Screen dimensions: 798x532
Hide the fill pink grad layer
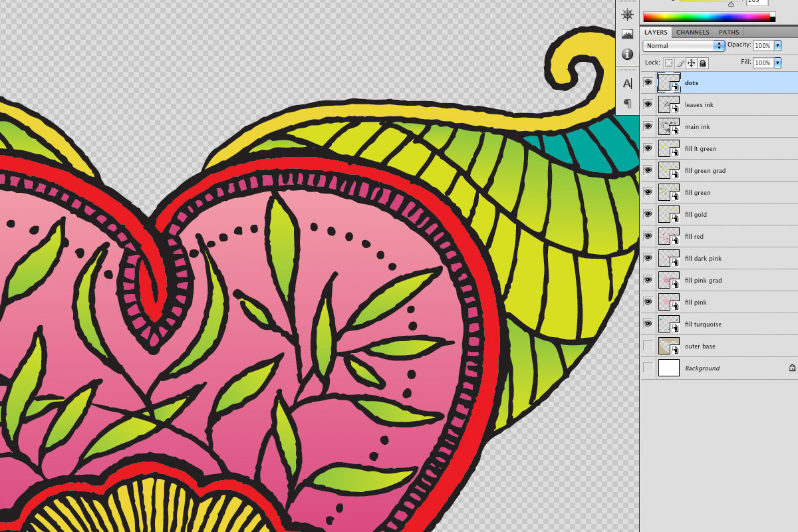click(648, 280)
